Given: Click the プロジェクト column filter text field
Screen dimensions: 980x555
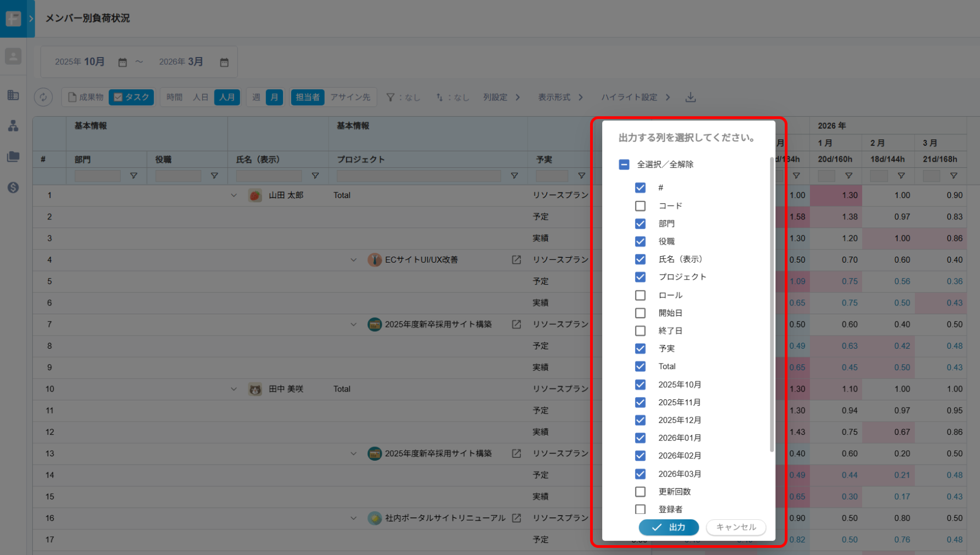Looking at the screenshot, I should (x=419, y=176).
